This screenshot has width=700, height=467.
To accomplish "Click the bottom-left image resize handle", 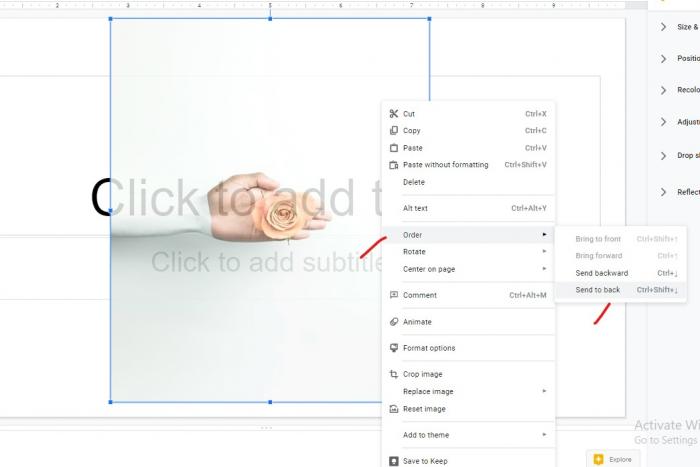I will click(x=111, y=402).
